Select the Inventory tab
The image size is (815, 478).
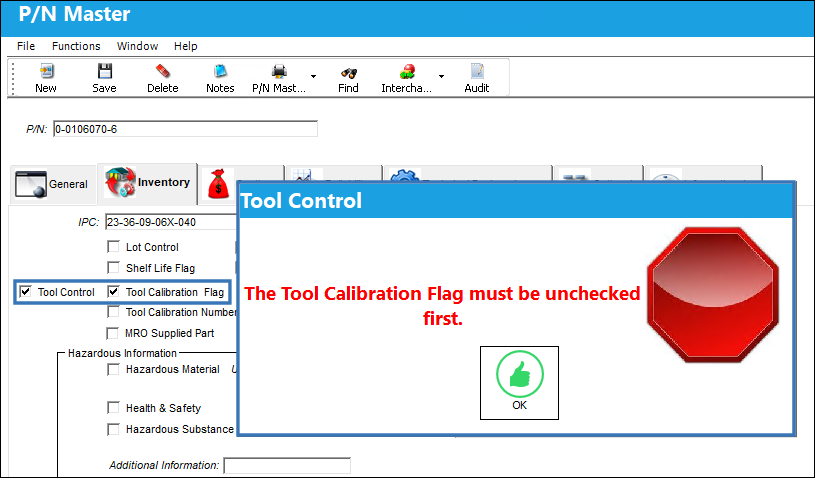tap(148, 183)
